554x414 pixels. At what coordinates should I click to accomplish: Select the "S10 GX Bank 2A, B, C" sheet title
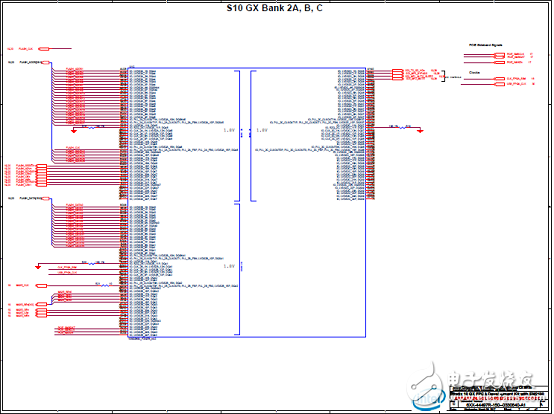274,8
